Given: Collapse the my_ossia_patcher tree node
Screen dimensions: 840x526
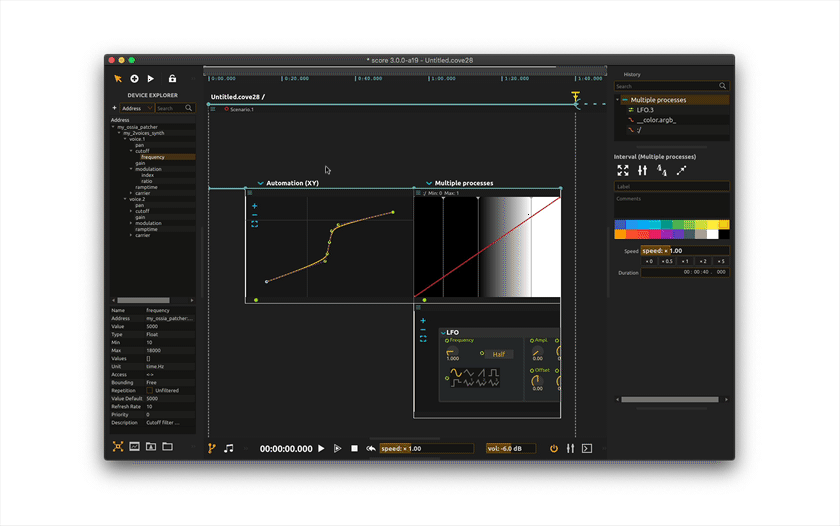Looking at the screenshot, I should click(113, 127).
